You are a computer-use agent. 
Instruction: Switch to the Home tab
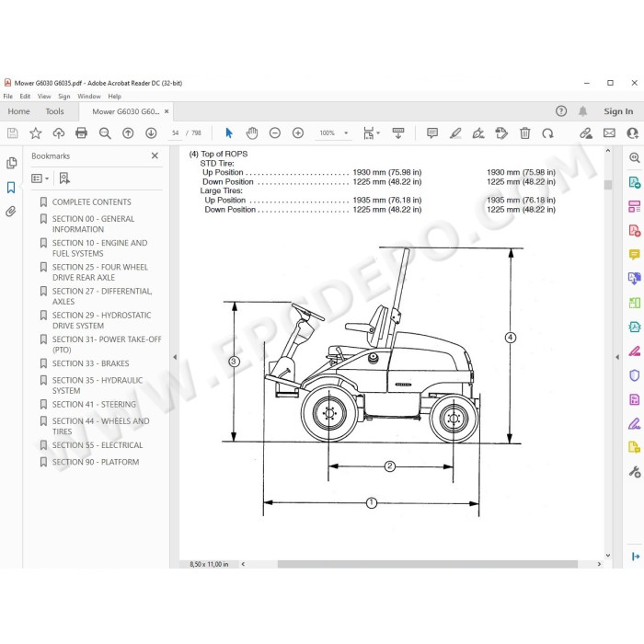click(19, 111)
